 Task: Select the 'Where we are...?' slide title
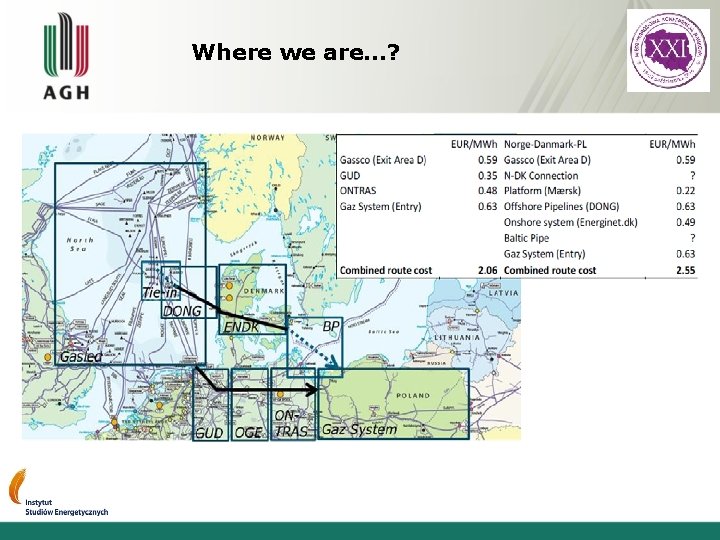[295, 52]
